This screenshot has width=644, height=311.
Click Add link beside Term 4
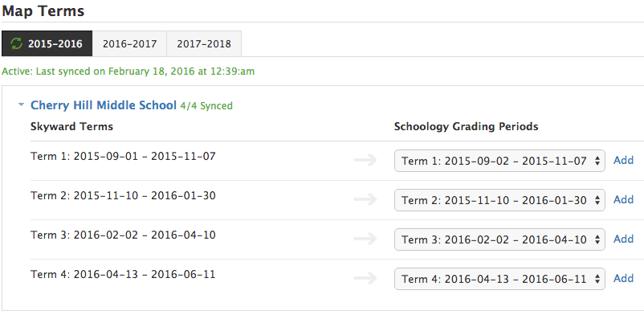pos(623,279)
